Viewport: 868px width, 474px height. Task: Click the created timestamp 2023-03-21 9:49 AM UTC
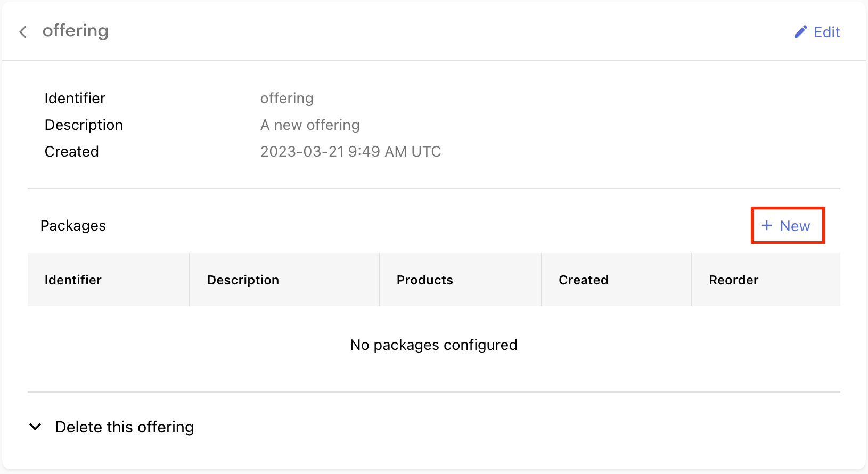(350, 151)
